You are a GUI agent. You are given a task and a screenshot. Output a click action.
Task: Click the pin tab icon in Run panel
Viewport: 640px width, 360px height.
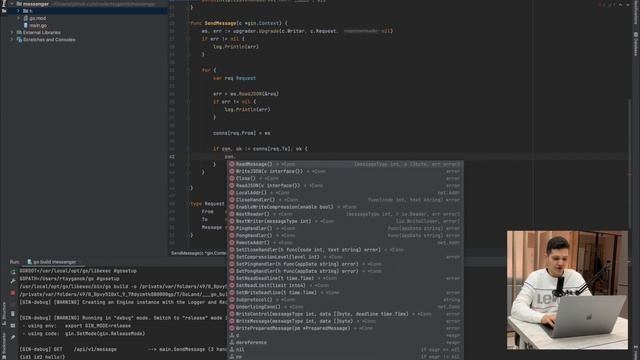pyautogui.click(x=13, y=338)
